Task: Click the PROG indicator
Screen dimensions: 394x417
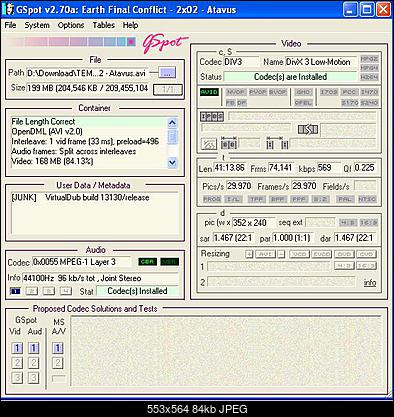Action: [212, 199]
